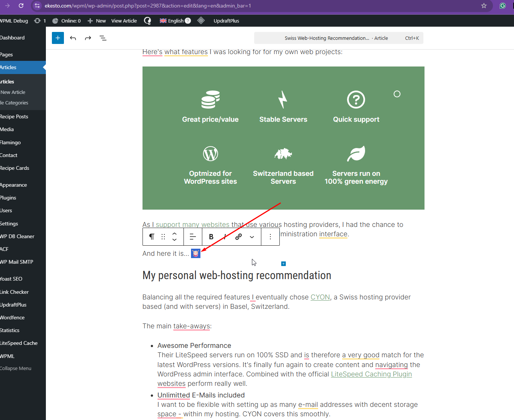
Task: Click View Article in admin bar
Action: point(124,21)
